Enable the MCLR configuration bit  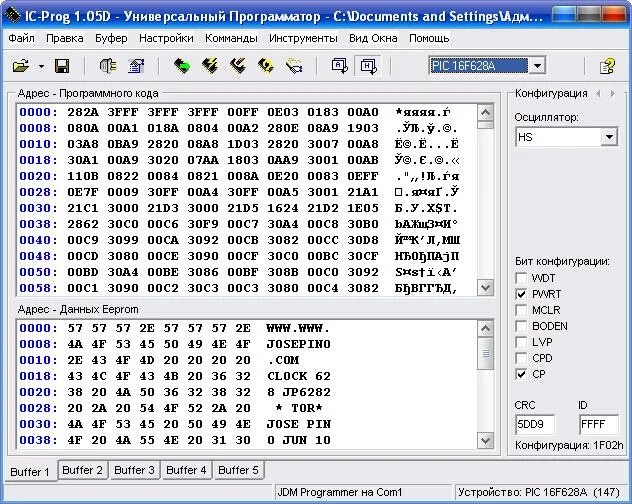point(521,310)
